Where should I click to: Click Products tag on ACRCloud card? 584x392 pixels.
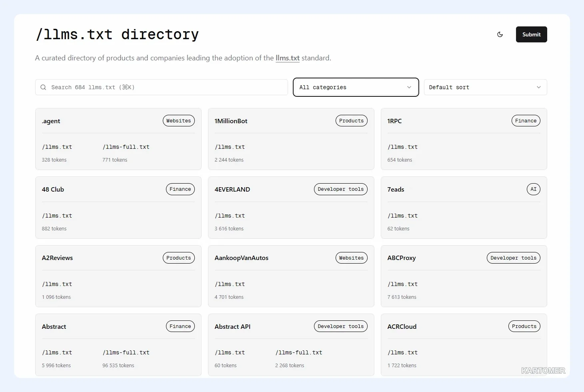(x=524, y=326)
